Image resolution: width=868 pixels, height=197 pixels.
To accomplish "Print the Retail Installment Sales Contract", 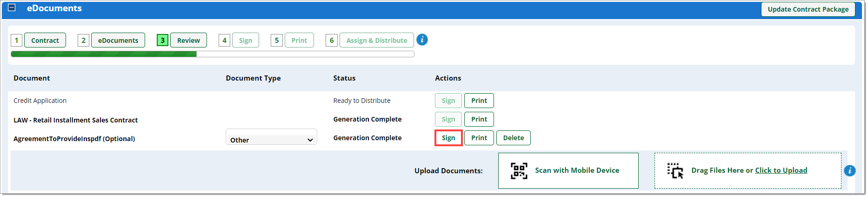I will click(x=479, y=119).
